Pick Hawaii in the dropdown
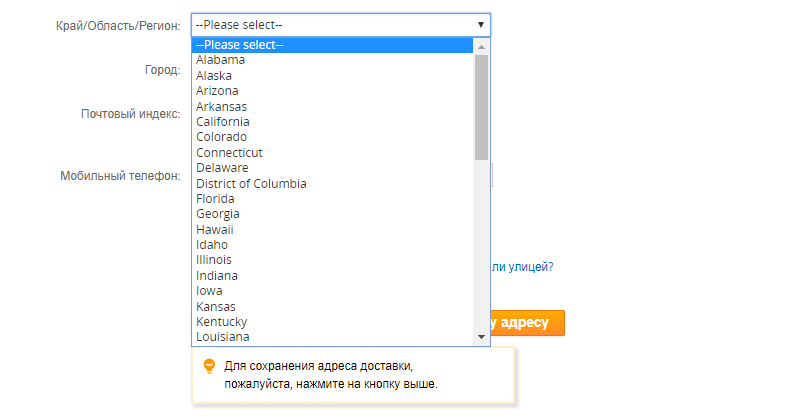This screenshot has height=419, width=806. (215, 229)
